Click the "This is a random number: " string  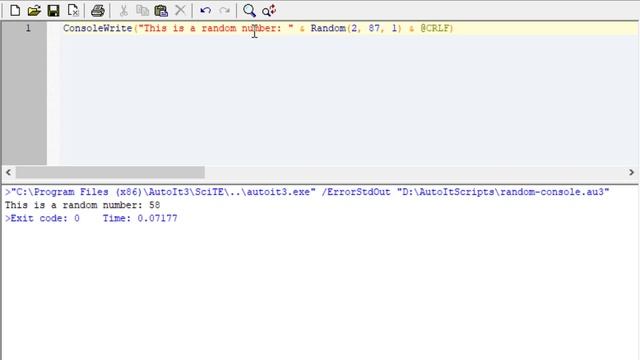(x=216, y=28)
